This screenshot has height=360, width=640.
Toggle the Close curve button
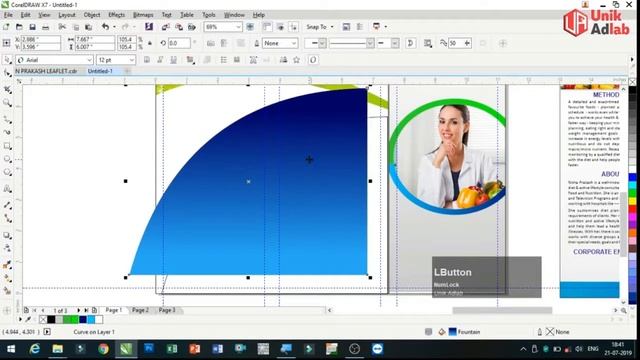[410, 43]
